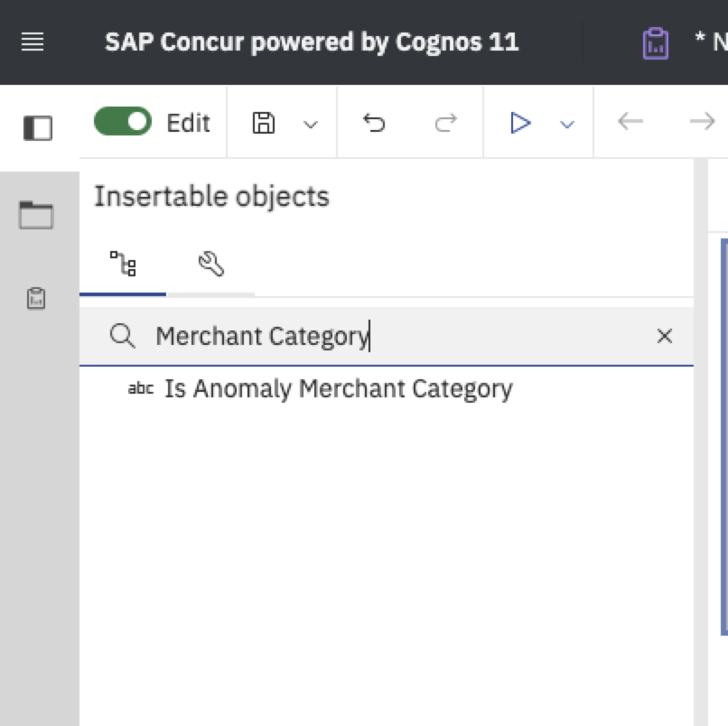This screenshot has width=728, height=726.
Task: Open the folder icon in the left sidebar
Action: tap(36, 215)
